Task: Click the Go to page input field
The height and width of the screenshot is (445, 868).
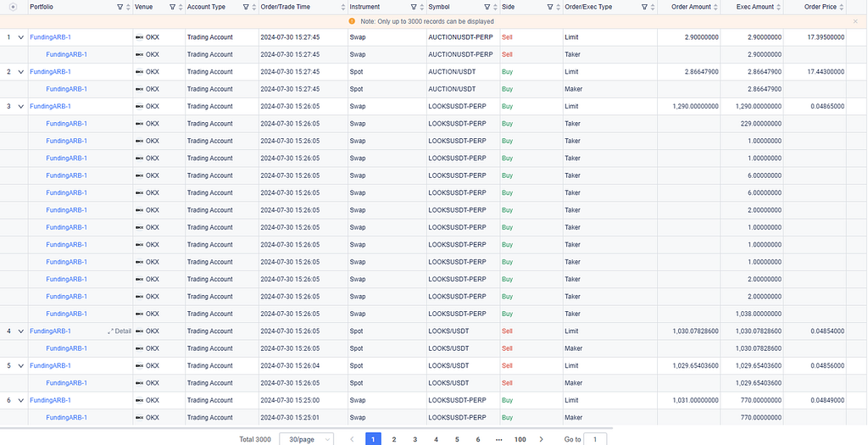Action: click(596, 439)
